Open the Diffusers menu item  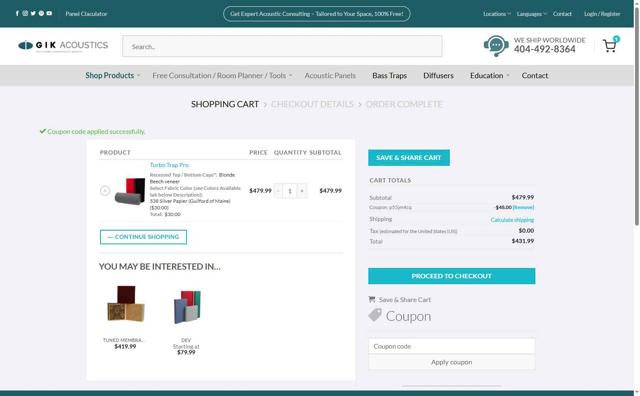(438, 76)
